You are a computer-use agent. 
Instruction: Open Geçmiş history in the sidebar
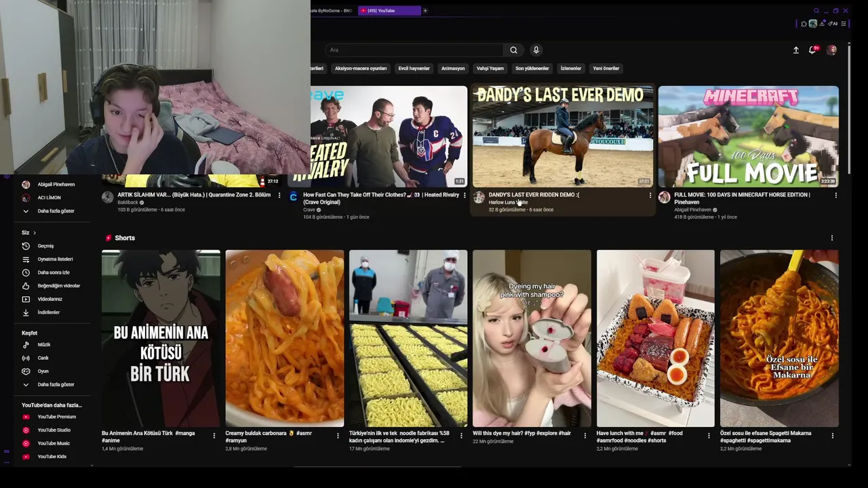(x=52, y=246)
